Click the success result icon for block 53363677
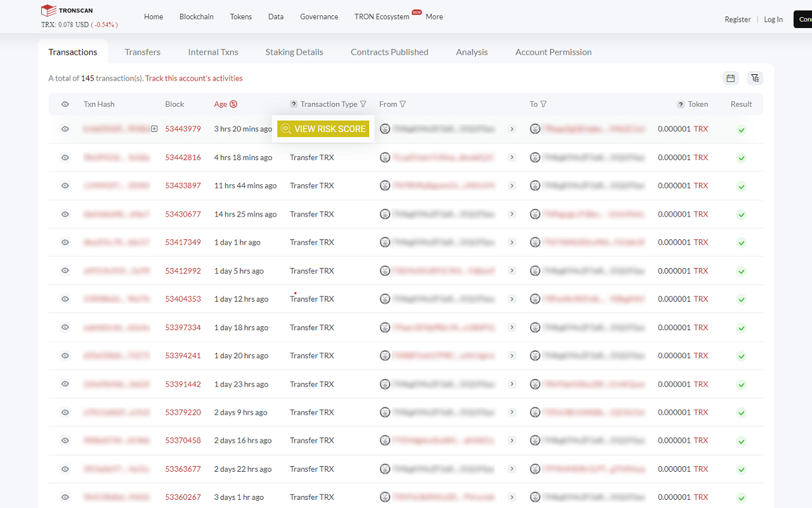Screen dimensions: 812x508 tap(741, 470)
